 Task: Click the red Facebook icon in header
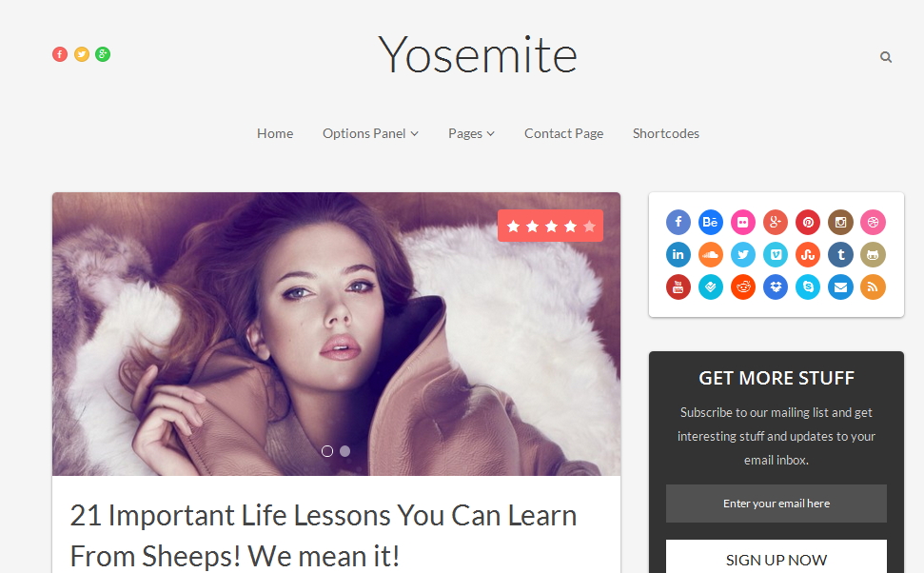(x=60, y=54)
